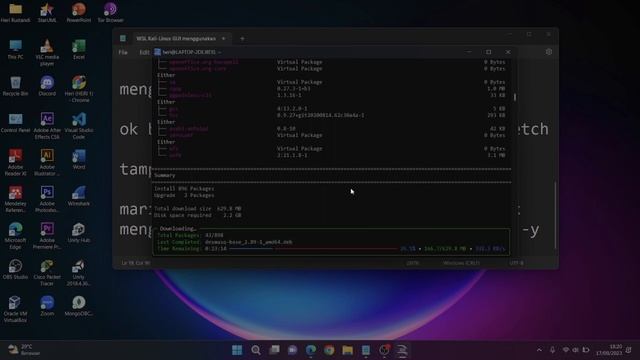Image resolution: width=640 pixels, height=360 pixels.
Task: Open Cisco Packet Tracer shortcut
Action: coord(47,273)
